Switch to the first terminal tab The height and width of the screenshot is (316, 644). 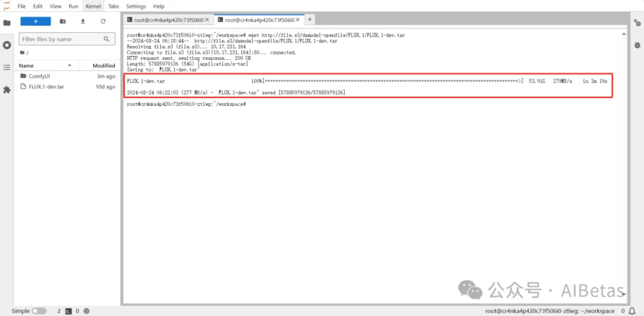point(167,20)
